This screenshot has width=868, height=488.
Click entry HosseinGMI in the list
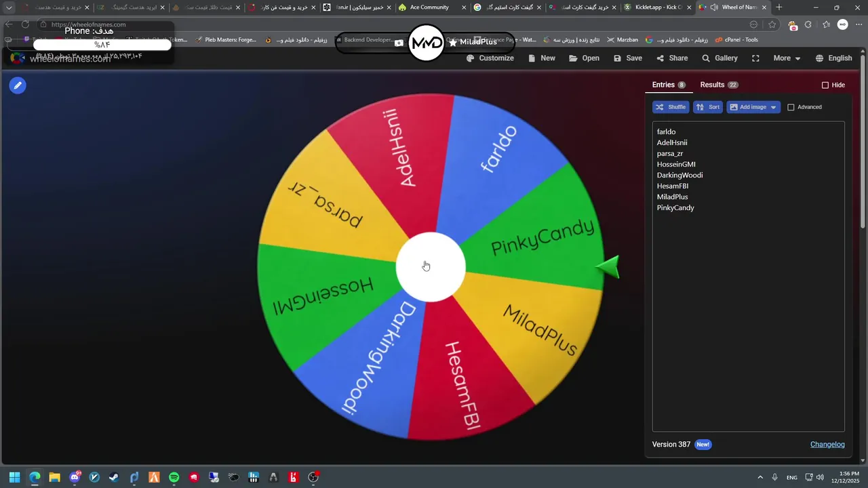[x=676, y=164]
